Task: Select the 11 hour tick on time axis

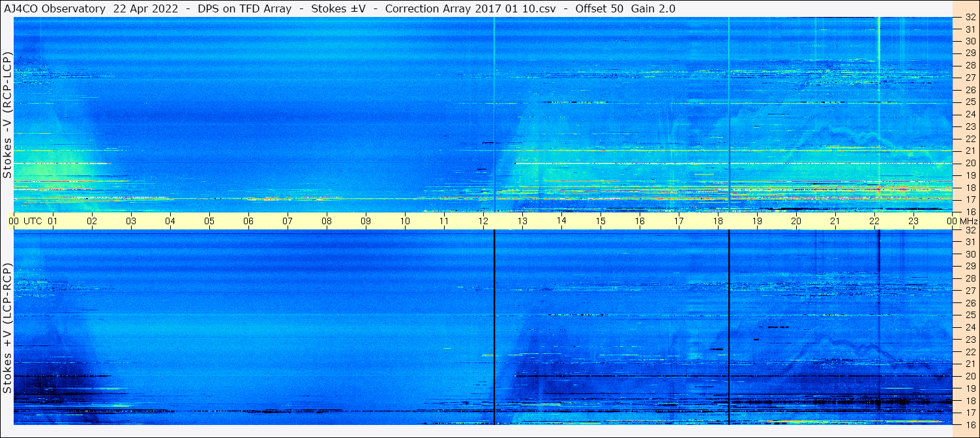Action: tap(444, 221)
